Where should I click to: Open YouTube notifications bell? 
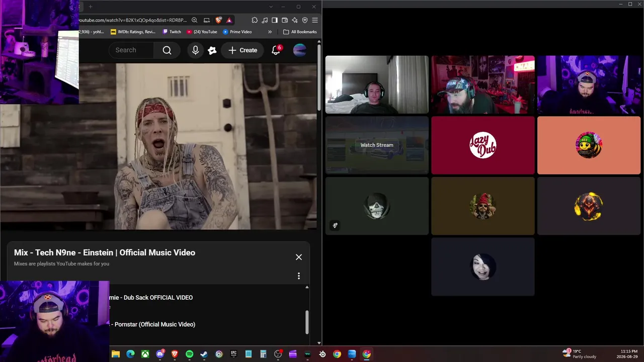tap(276, 50)
